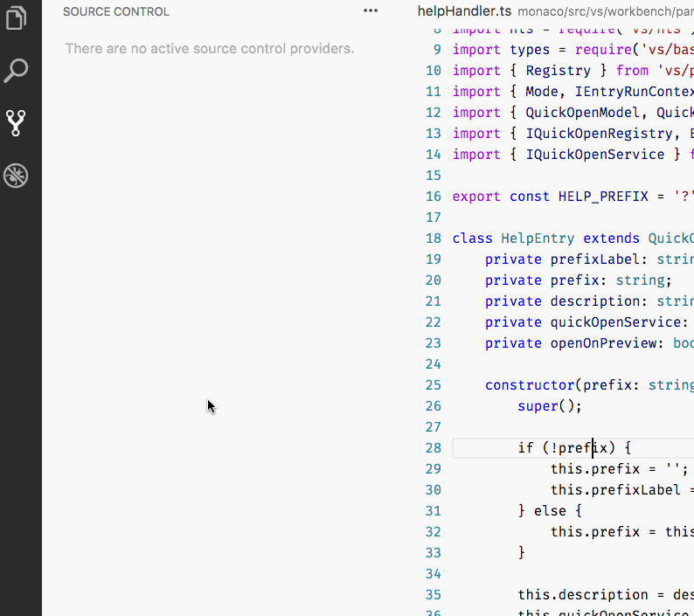Viewport: 694px width, 616px height.
Task: Click the super() call on line 26
Action: click(550, 406)
